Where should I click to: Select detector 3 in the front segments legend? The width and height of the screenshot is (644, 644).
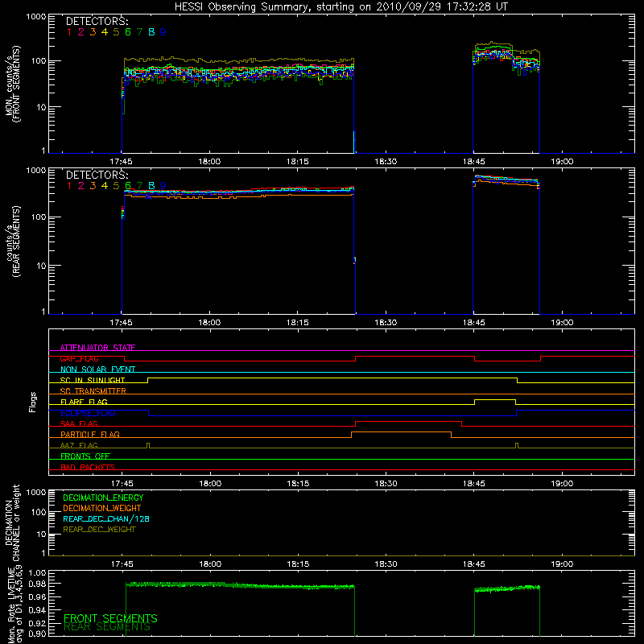pyautogui.click(x=93, y=32)
